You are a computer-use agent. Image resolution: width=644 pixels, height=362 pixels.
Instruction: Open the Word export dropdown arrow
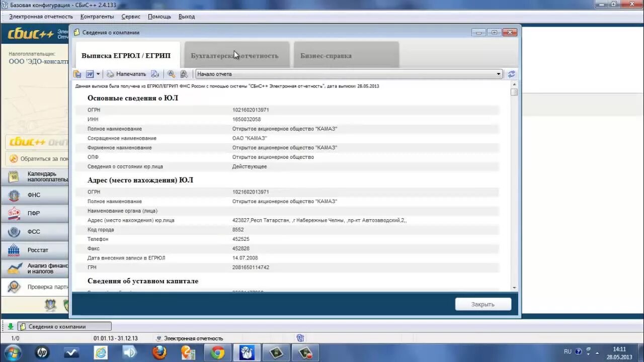(98, 74)
